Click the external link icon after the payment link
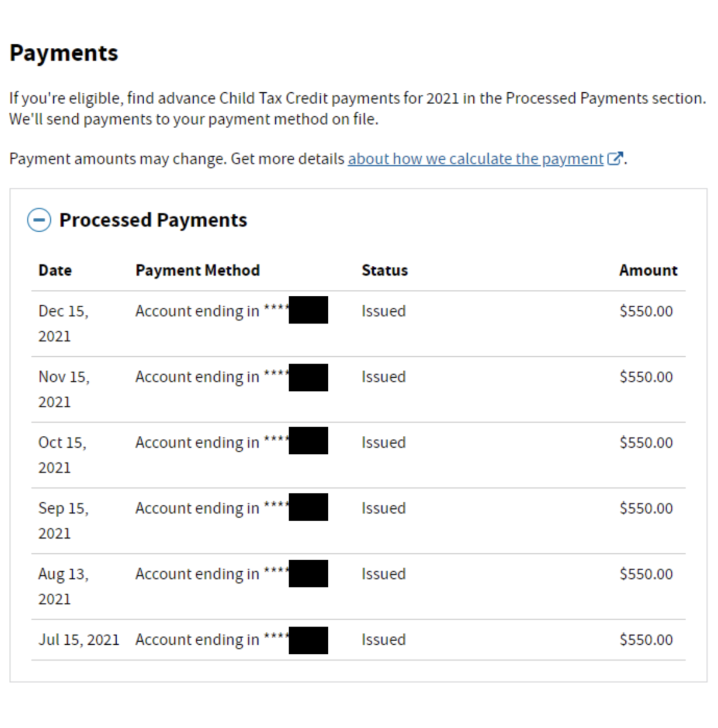Image resolution: width=718 pixels, height=728 pixels. coord(615,158)
